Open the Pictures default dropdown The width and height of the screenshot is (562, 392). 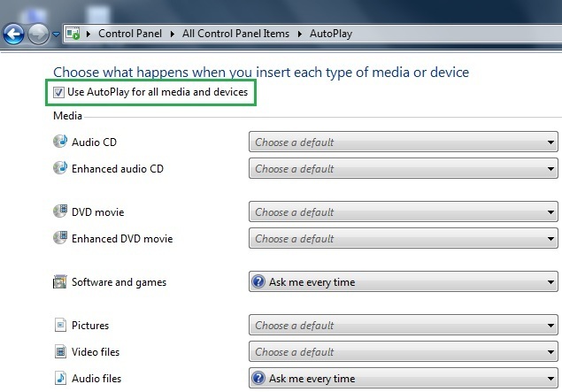tap(403, 326)
